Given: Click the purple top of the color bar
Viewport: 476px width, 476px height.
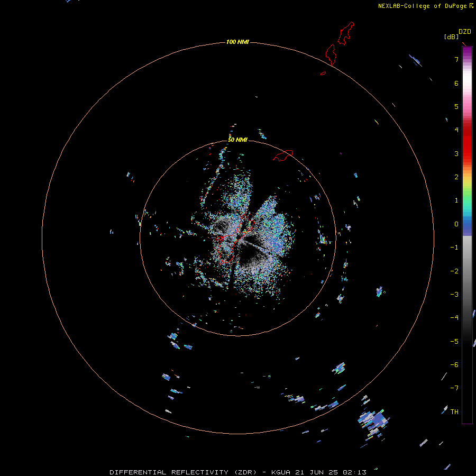Looking at the screenshot, I should [x=467, y=52].
